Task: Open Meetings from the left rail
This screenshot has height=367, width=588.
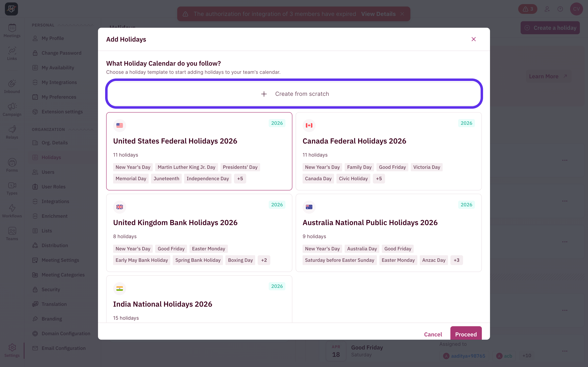Action: click(x=12, y=31)
